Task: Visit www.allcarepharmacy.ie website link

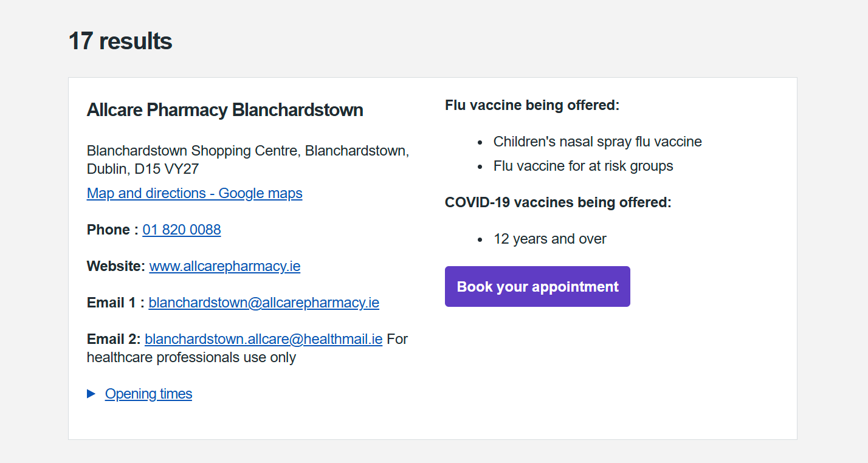Action: coord(225,266)
